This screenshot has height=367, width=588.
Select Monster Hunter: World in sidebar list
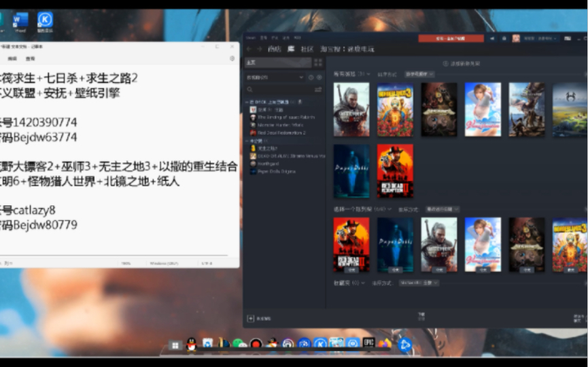[x=277, y=125]
